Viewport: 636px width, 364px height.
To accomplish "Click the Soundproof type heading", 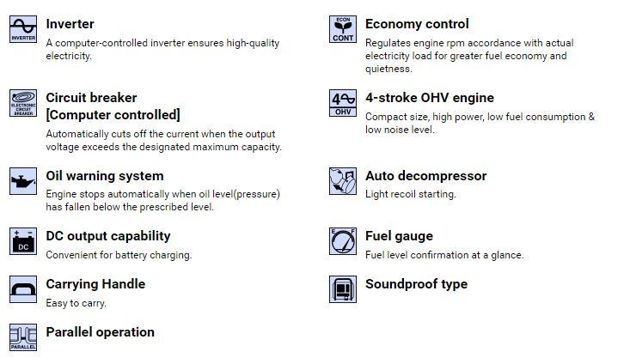I will 416,284.
